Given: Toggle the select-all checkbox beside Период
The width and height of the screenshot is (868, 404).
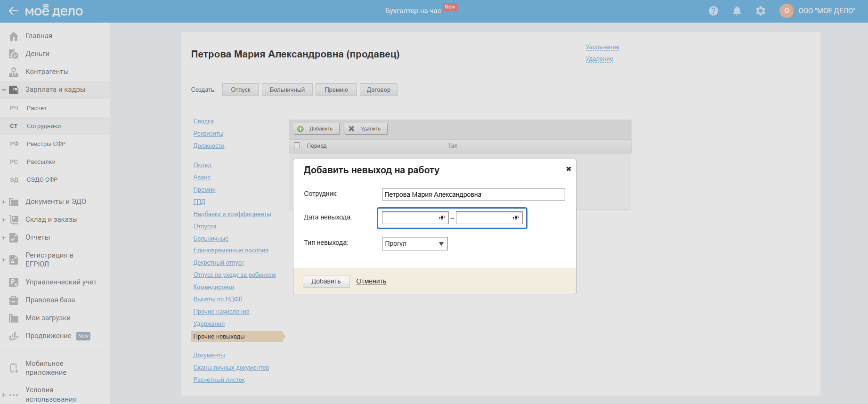Looking at the screenshot, I should coord(297,145).
